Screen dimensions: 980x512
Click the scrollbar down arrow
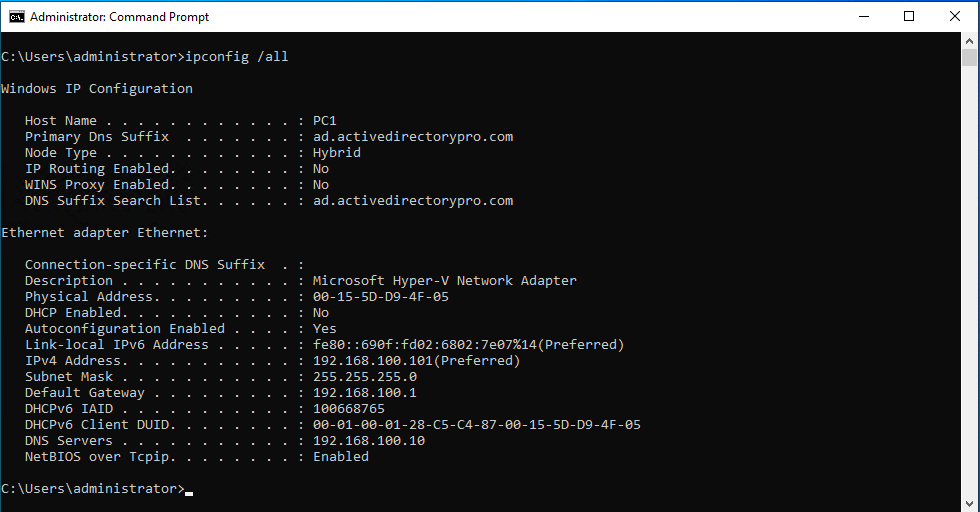tap(970, 503)
